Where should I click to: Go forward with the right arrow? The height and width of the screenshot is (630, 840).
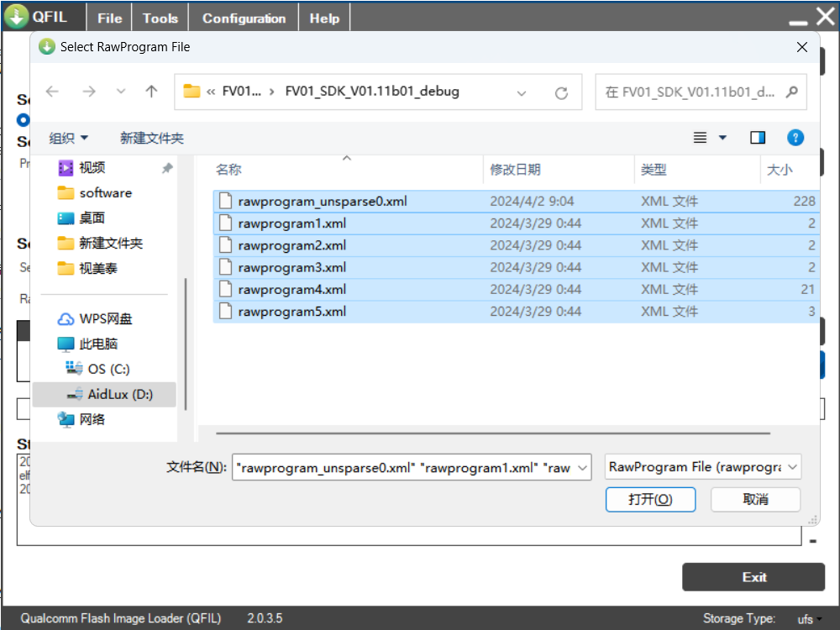coord(88,92)
